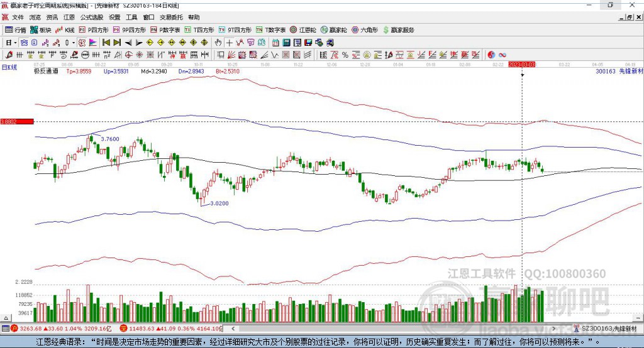Click the up-arrow button beside volume panel
The height and width of the screenshot is (348, 644).
point(6,318)
